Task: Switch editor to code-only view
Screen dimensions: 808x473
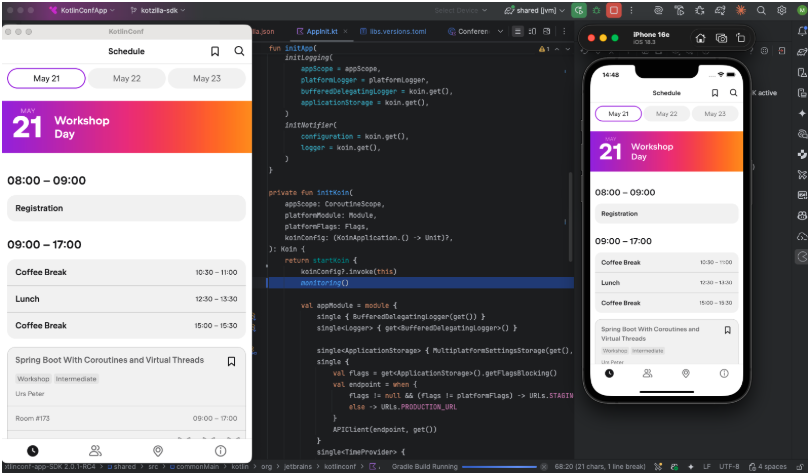Action: click(x=518, y=31)
